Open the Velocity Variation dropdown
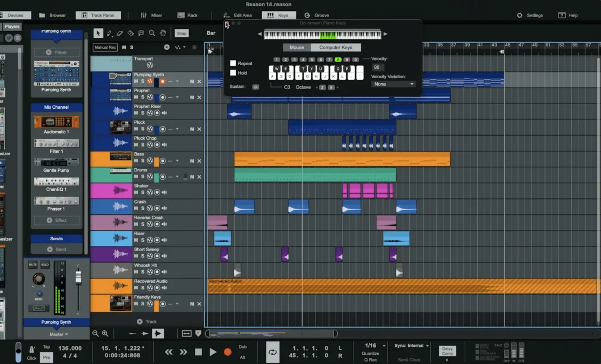The height and width of the screenshot is (364, 601). click(393, 83)
